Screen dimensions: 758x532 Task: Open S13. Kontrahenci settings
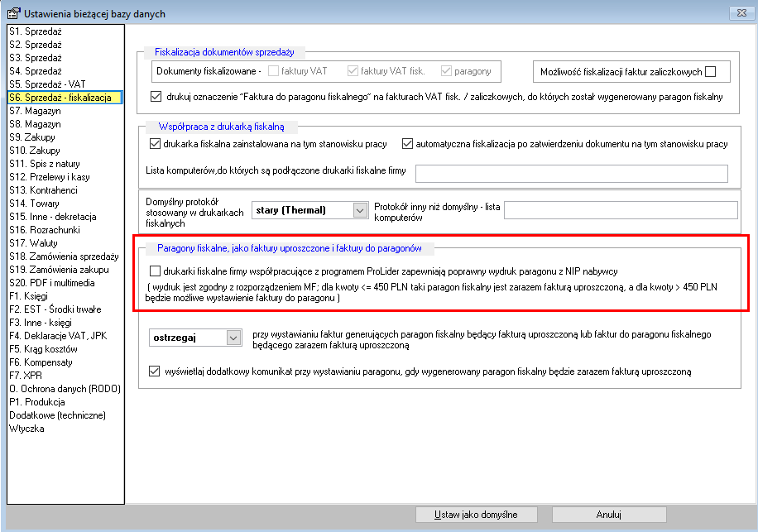tap(65, 190)
